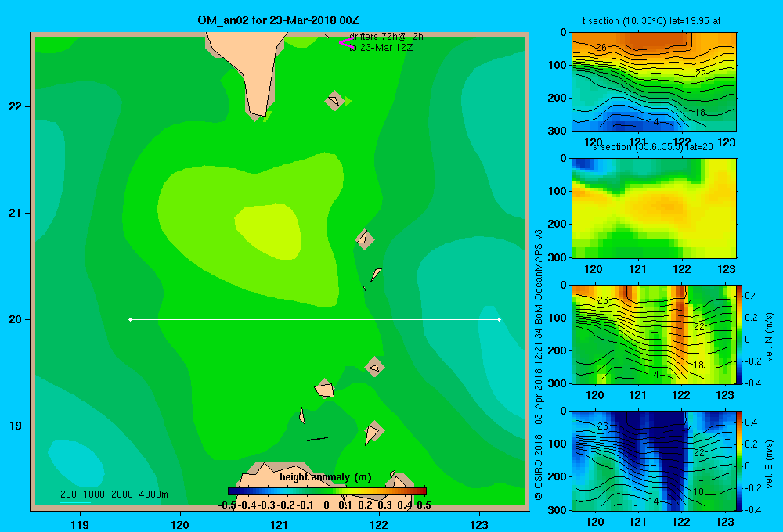The width and height of the screenshot is (783, 532).
Task: Click the 't section (10..30°C) lat=19.95' title
Action: pos(651,21)
